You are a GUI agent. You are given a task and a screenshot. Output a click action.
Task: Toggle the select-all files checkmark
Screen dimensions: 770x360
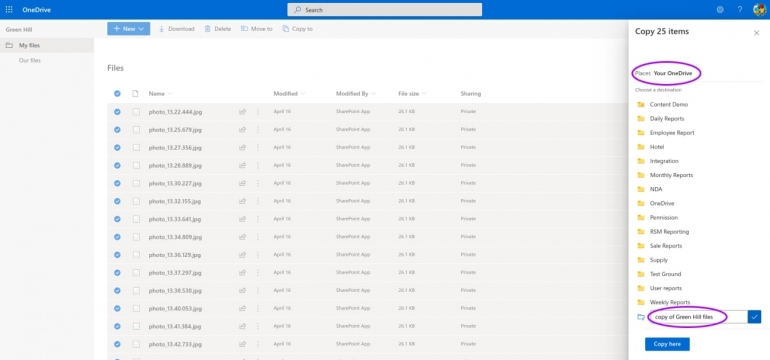117,93
